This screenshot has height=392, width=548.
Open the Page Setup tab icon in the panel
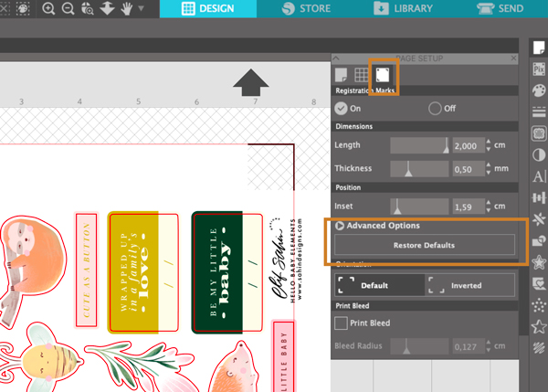[x=341, y=75]
